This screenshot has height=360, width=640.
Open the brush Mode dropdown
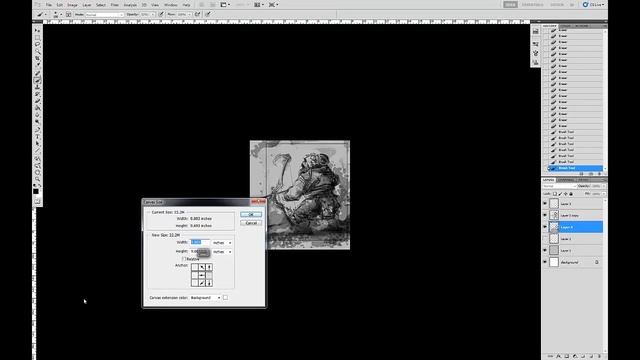104,14
